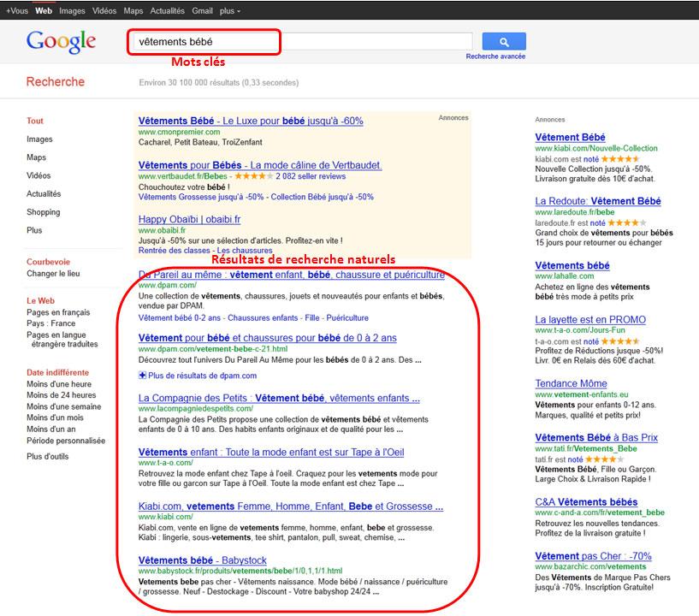Open the "plus" dropdown in top navigation

[225, 11]
